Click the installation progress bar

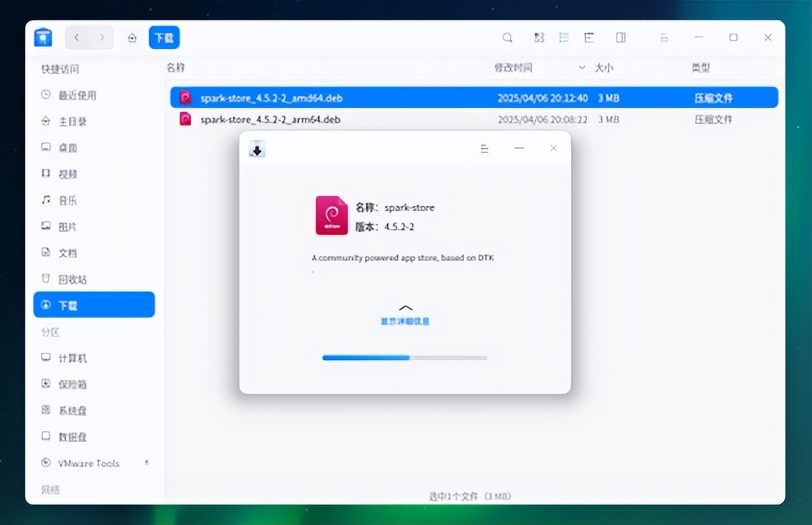tap(405, 358)
